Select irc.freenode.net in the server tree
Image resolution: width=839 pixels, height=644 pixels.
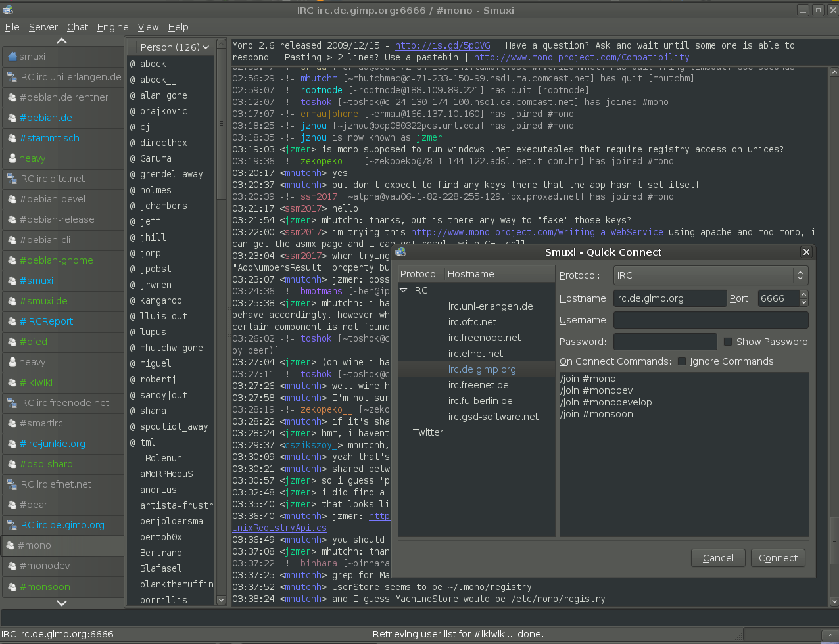tap(485, 338)
